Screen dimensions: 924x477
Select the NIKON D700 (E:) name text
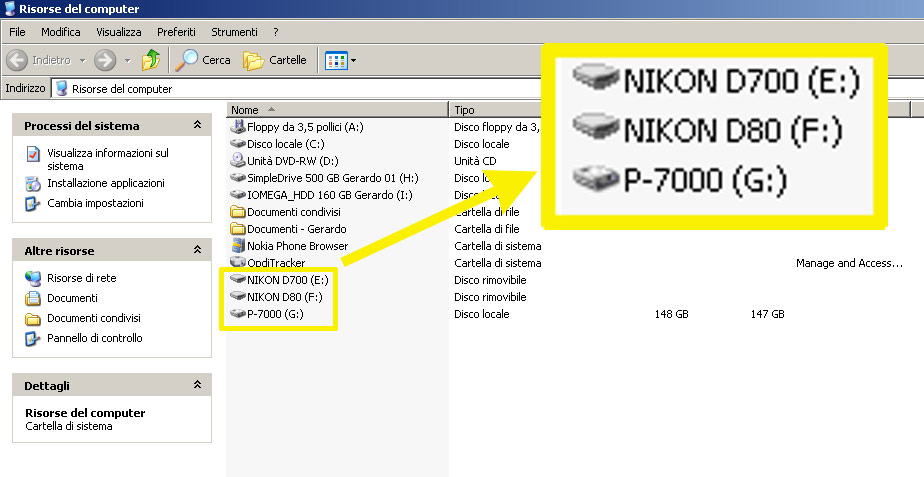pyautogui.click(x=288, y=279)
